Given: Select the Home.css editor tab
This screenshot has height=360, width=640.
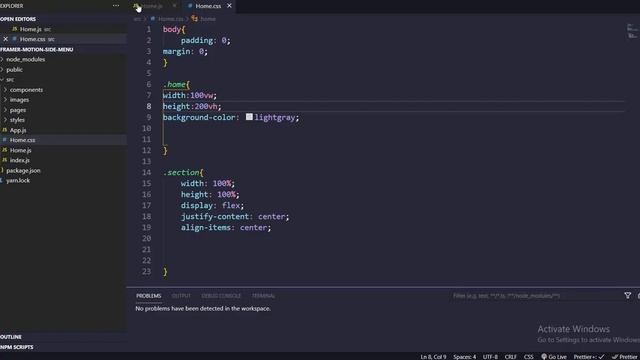Looking at the screenshot, I should (x=208, y=6).
